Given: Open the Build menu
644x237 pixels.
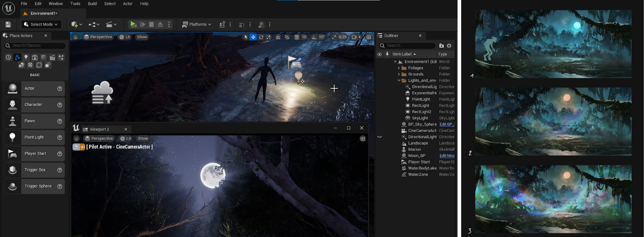Looking at the screenshot, I should pyautogui.click(x=92, y=4).
